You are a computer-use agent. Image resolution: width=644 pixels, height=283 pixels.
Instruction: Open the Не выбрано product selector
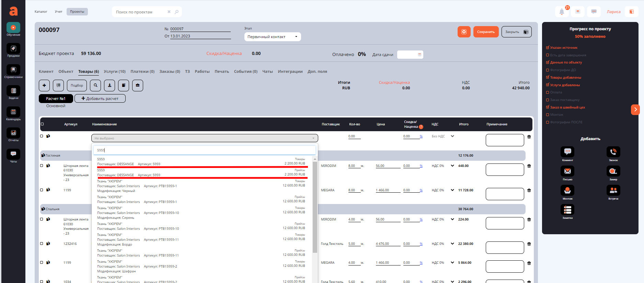[205, 138]
